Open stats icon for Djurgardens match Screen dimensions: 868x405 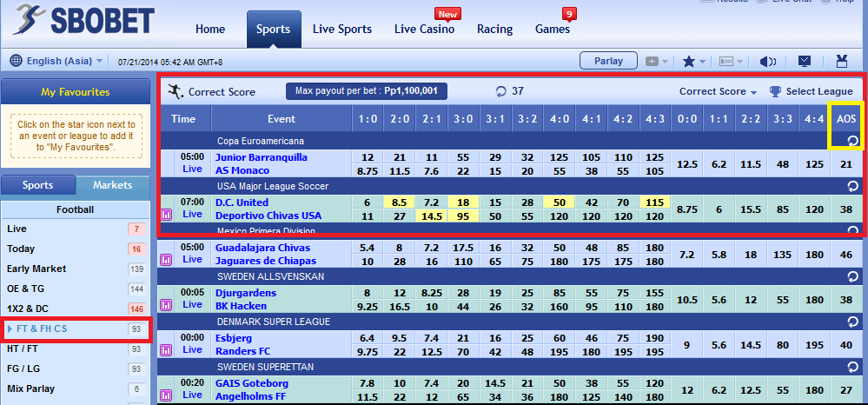(x=165, y=305)
